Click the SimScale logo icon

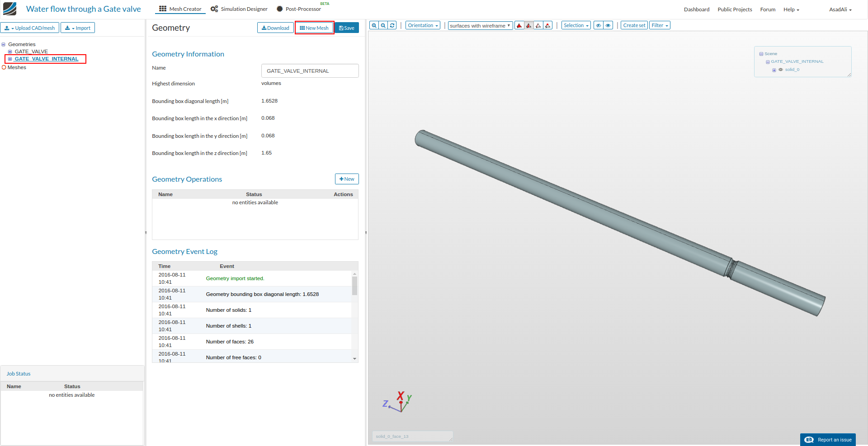tap(9, 9)
